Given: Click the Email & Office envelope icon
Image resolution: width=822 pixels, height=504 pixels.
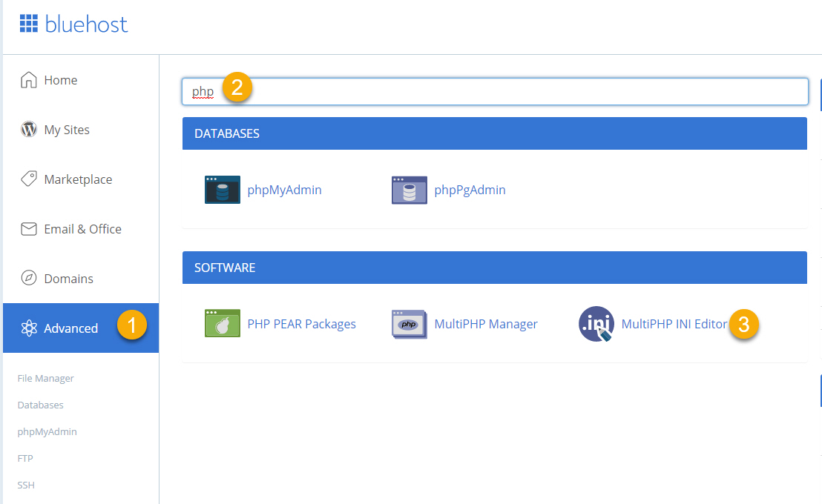Looking at the screenshot, I should 29,229.
